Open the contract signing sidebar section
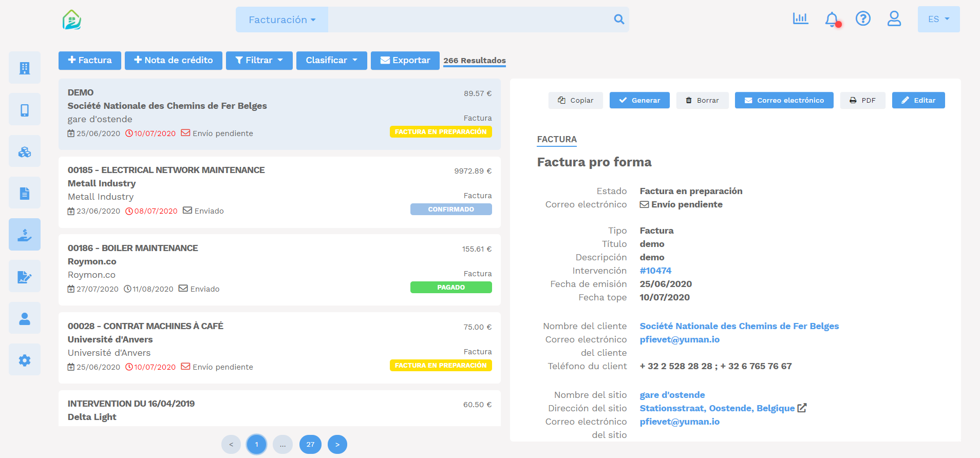Viewport: 980px width, 458px height. (25, 277)
